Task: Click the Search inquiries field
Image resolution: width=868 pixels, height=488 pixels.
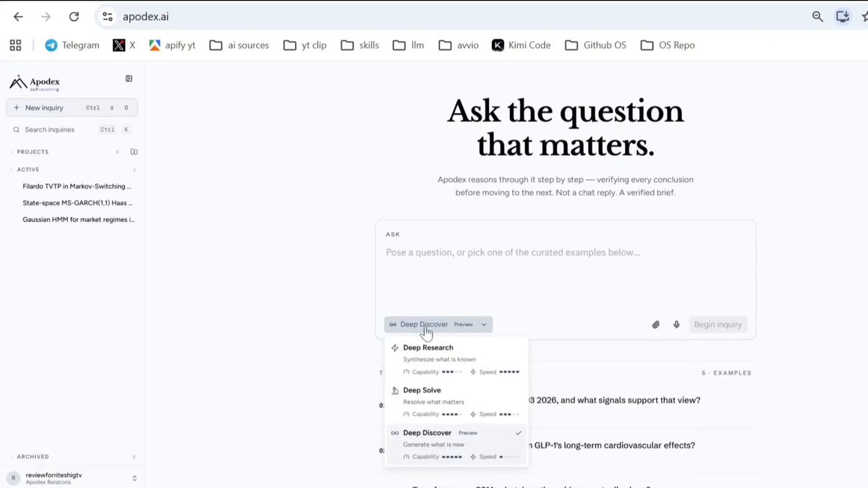Action: [72, 129]
